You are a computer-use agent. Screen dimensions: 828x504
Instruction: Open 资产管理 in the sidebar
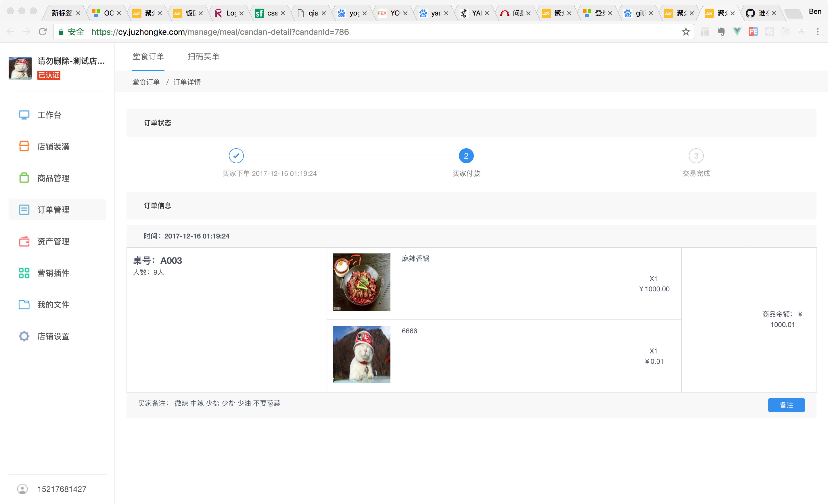(x=57, y=241)
